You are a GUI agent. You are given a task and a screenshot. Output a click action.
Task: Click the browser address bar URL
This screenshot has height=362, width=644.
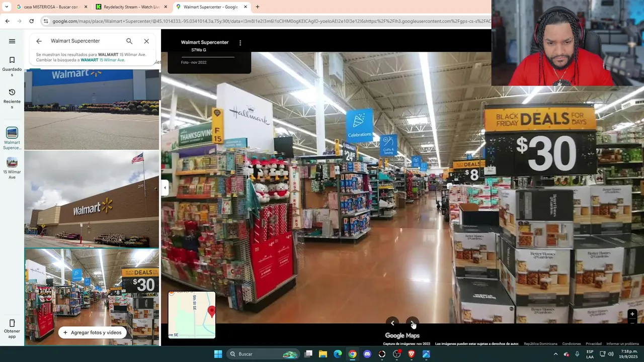(271, 21)
